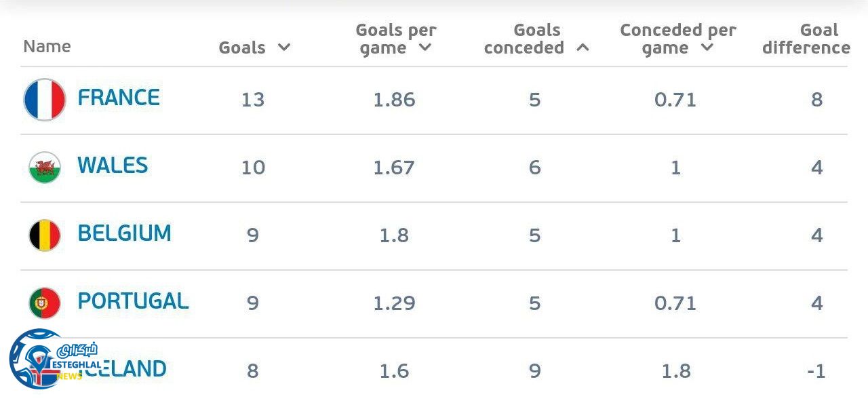Sort by Conceded per game chevron
Viewport: 868px width, 405px height.
coord(707,47)
